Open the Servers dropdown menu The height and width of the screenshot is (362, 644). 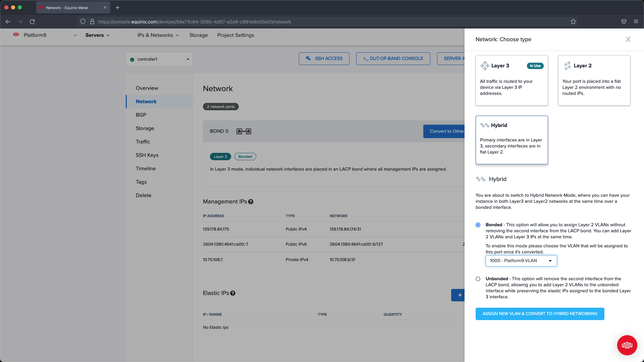click(98, 35)
